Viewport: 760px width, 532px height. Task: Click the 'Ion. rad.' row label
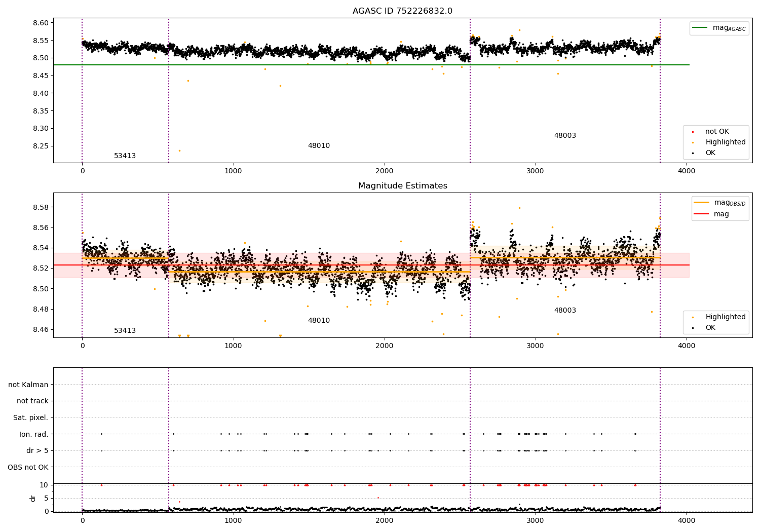pos(34,434)
